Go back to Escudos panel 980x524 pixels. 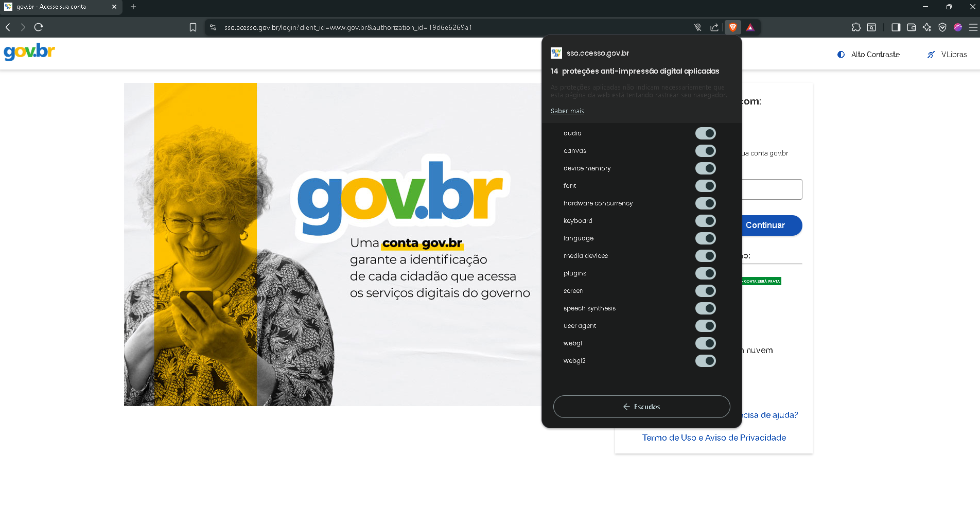tap(641, 407)
